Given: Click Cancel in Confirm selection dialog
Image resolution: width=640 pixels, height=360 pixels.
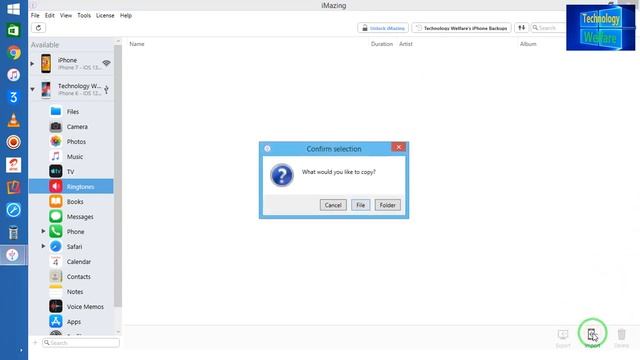Looking at the screenshot, I should [333, 205].
